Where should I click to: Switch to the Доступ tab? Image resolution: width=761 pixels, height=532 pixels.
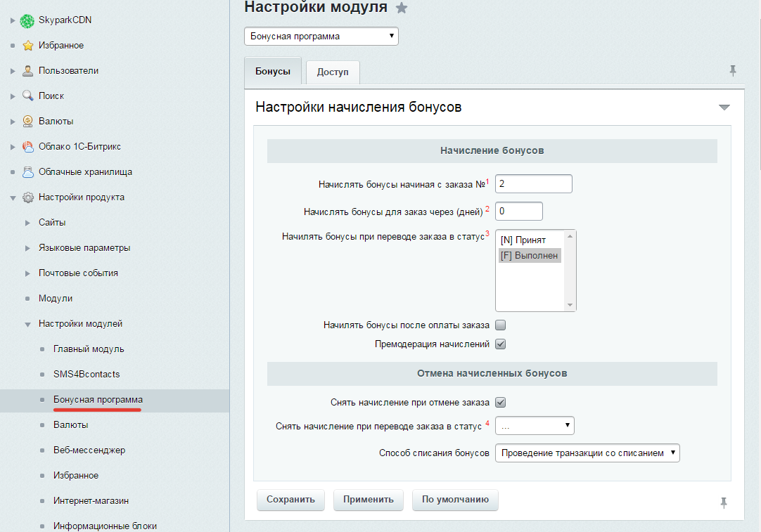tap(332, 72)
